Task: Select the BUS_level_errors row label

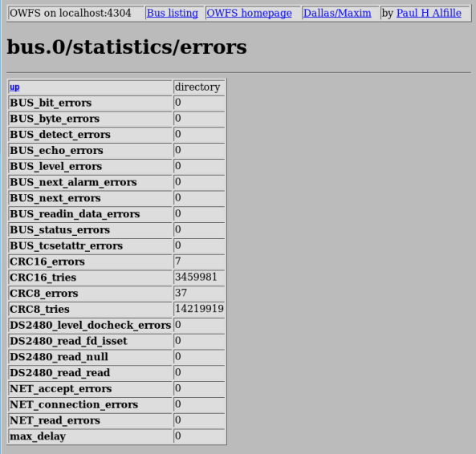Action: [56, 166]
